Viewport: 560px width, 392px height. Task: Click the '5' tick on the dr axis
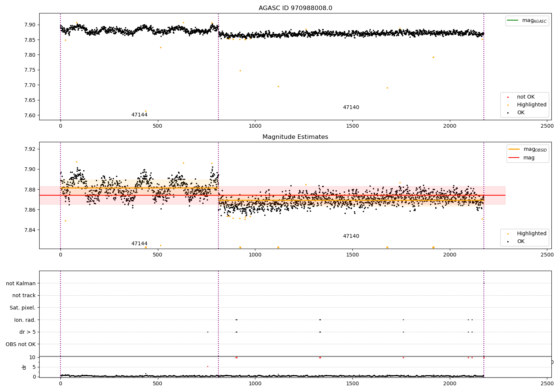(34, 367)
